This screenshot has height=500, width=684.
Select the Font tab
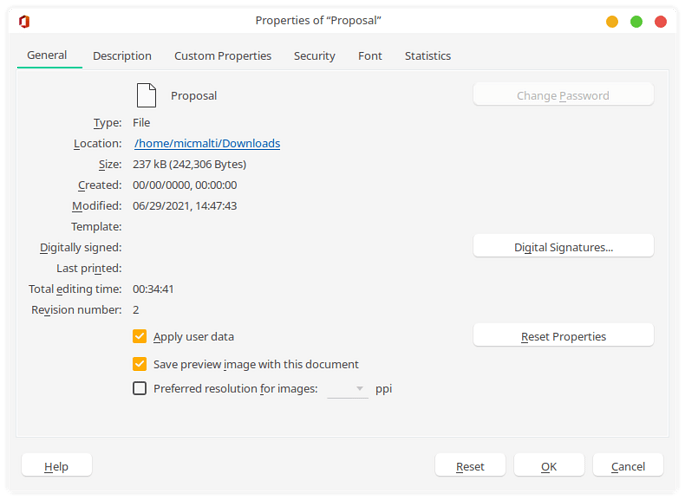tap(370, 56)
